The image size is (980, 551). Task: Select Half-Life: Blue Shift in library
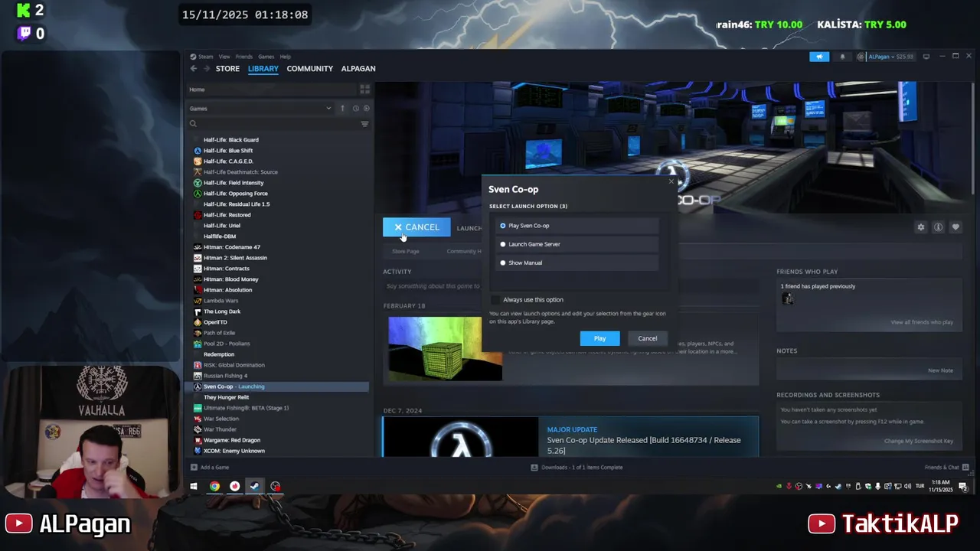[228, 151]
